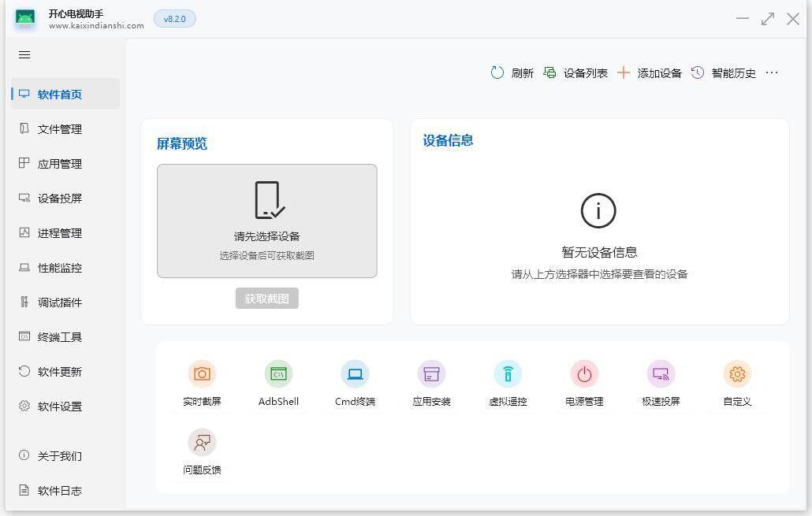The height and width of the screenshot is (516, 812).
Task: Switch to 进程管理 page
Action: coord(65,233)
